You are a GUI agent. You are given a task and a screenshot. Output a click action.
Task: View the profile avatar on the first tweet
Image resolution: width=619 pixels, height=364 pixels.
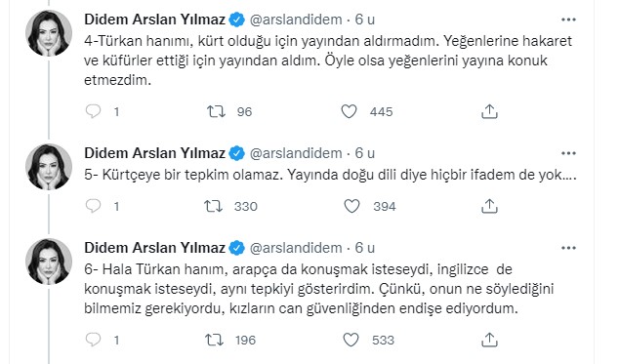click(49, 33)
